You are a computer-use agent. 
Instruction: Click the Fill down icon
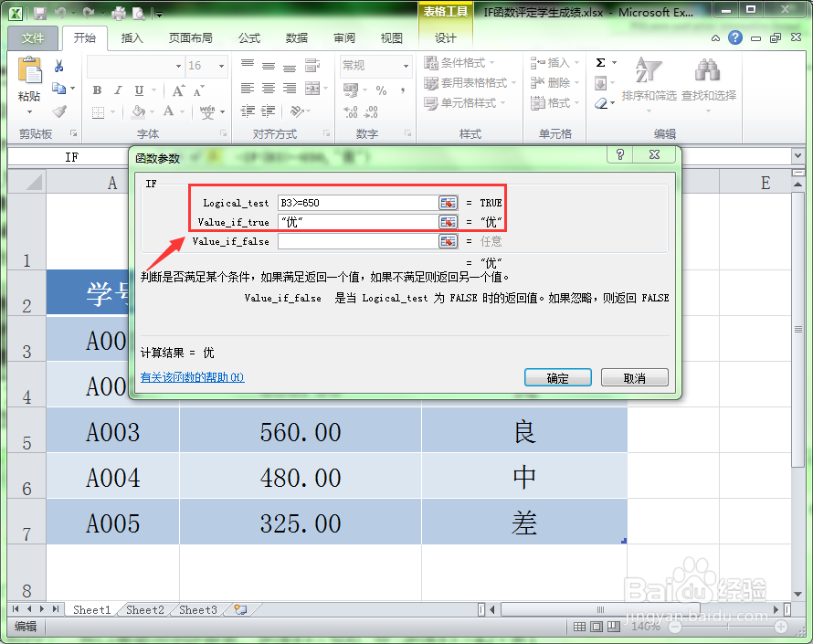pos(600,83)
